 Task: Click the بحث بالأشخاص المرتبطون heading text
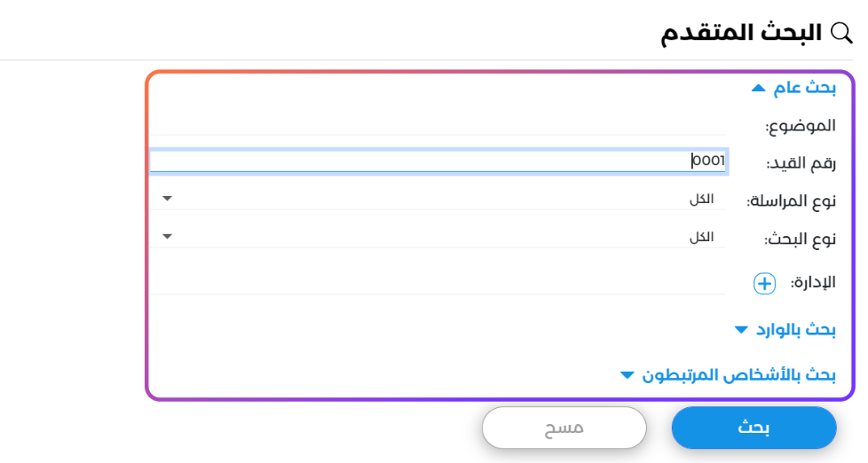click(739, 375)
